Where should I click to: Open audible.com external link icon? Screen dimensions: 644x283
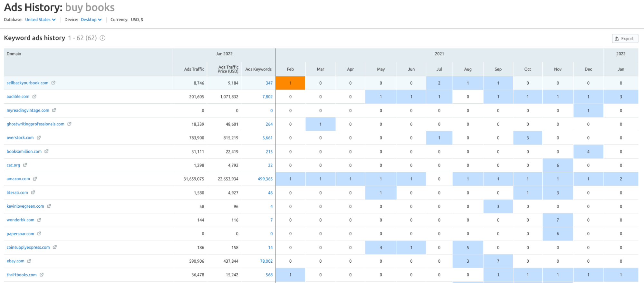click(x=34, y=97)
